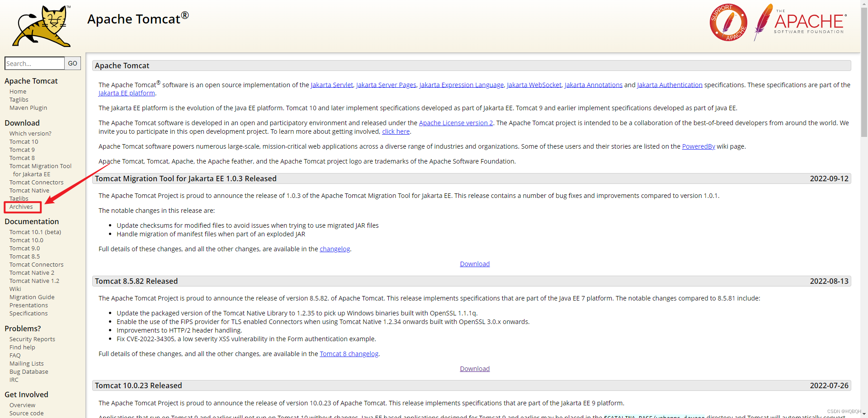Click Download under Migration Tool release
This screenshot has height=418, width=868.
pyautogui.click(x=475, y=264)
